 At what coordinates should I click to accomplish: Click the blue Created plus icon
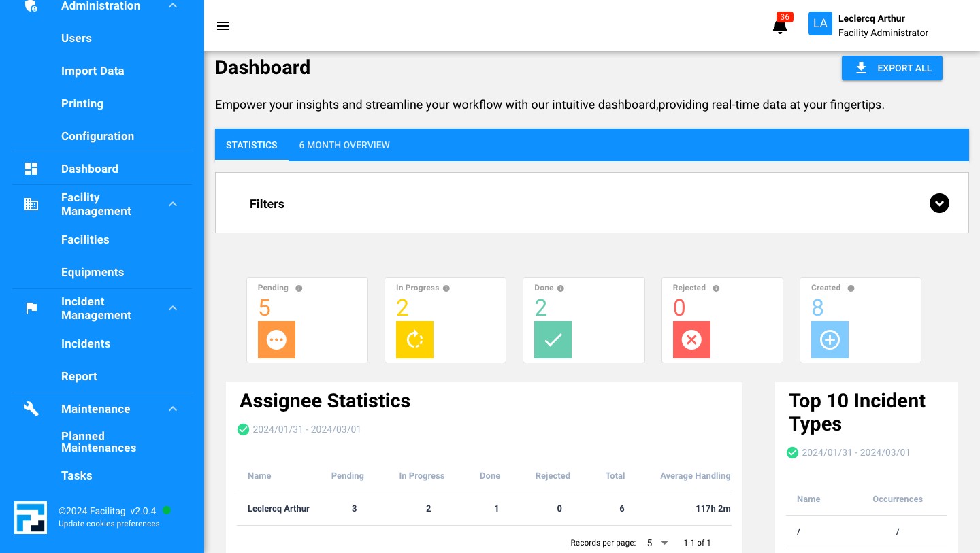[x=830, y=339]
